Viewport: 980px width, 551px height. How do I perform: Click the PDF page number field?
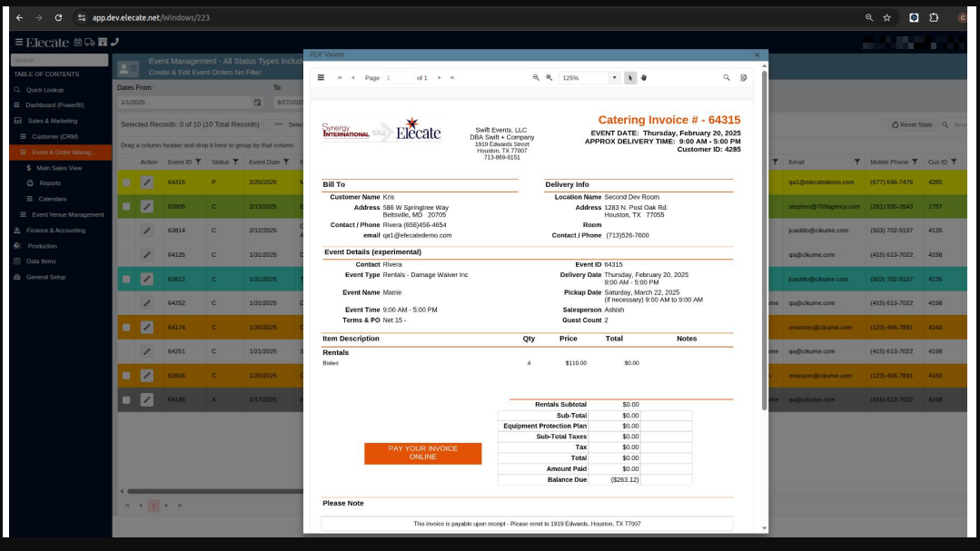click(x=398, y=78)
